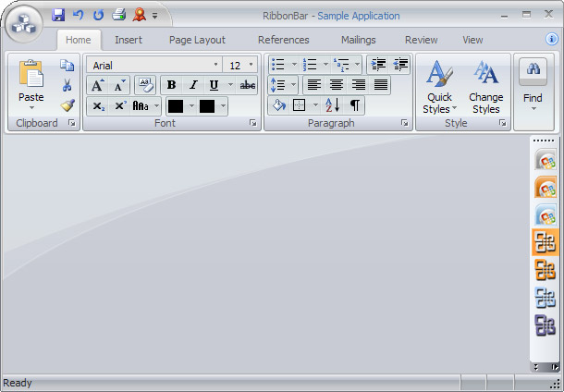564x392 pixels.
Task: Click the blue info icon beside ribbon tabs
Action: [552, 39]
